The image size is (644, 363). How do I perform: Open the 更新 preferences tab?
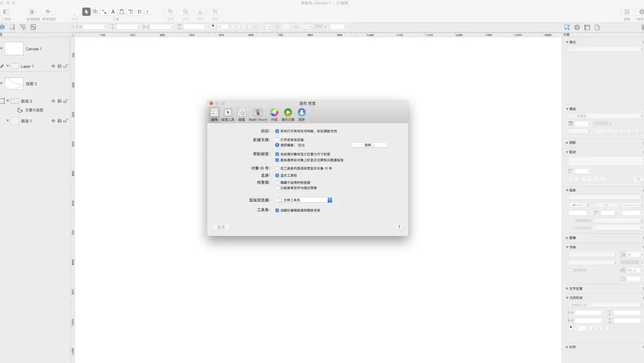[301, 115]
